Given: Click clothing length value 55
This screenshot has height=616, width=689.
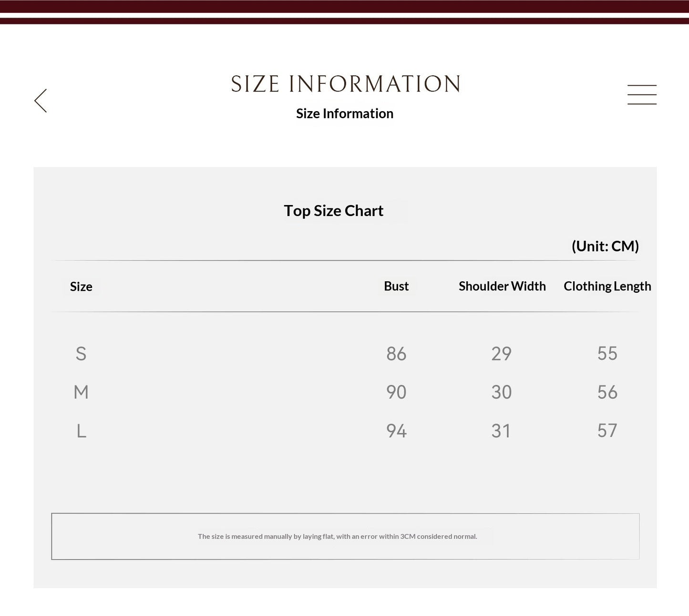Looking at the screenshot, I should point(607,354).
